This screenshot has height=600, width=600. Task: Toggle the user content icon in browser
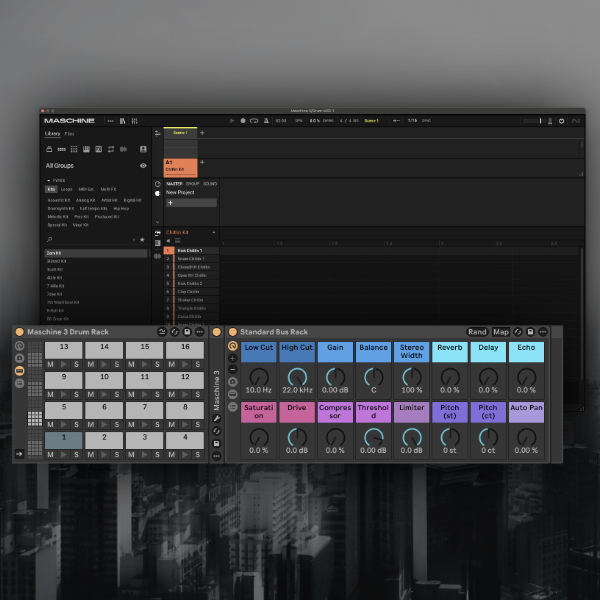coord(143,149)
